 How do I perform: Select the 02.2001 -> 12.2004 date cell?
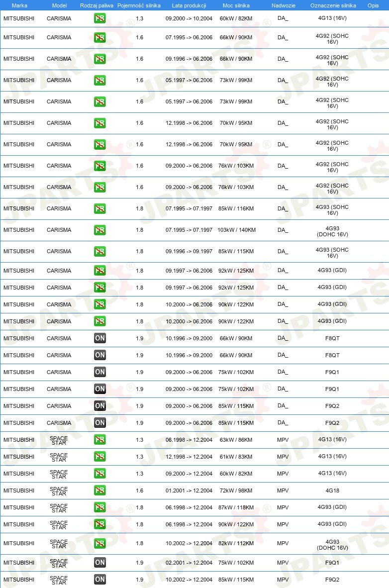click(x=189, y=562)
